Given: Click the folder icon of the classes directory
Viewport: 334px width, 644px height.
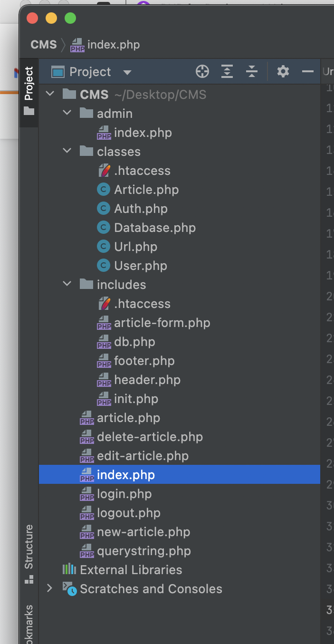Looking at the screenshot, I should click(86, 151).
